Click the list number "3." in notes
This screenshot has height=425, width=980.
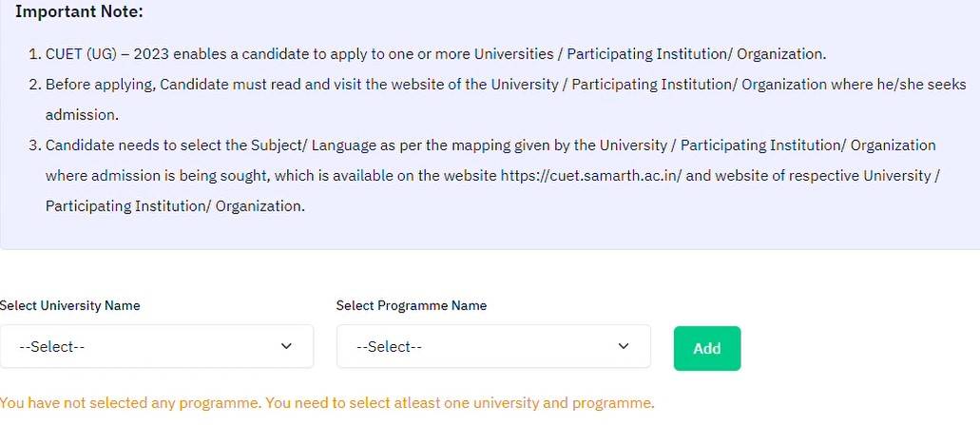click(35, 145)
